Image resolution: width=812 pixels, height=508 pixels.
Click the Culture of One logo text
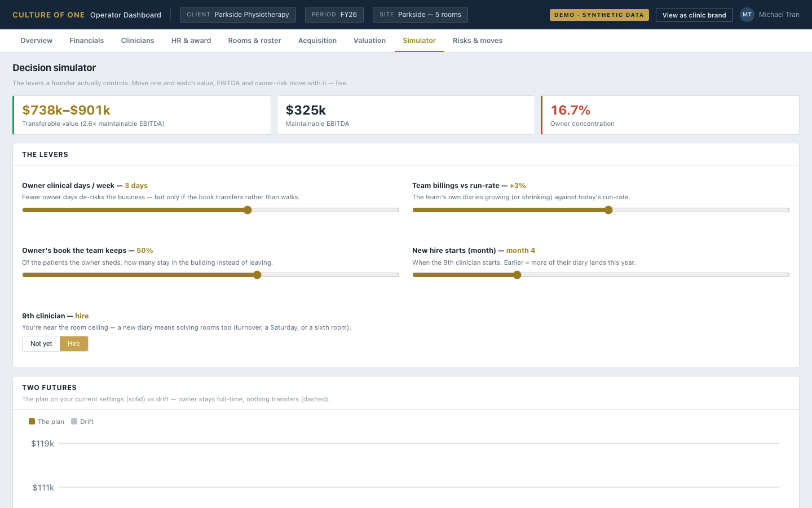[48, 15]
